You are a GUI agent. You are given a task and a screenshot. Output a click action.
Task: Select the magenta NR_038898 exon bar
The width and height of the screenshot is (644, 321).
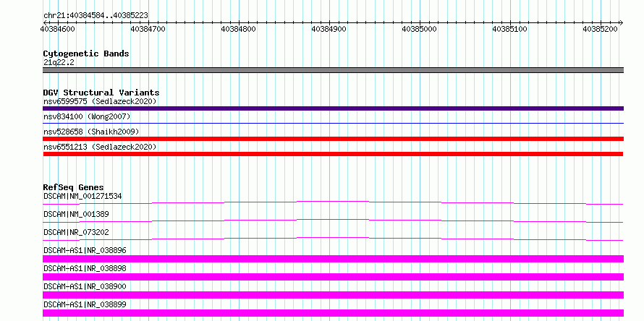(x=333, y=277)
